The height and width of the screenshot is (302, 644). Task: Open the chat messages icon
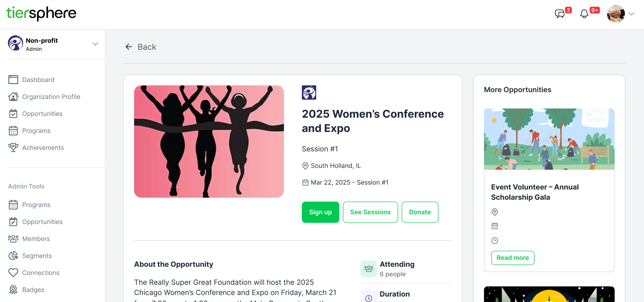pos(560,14)
